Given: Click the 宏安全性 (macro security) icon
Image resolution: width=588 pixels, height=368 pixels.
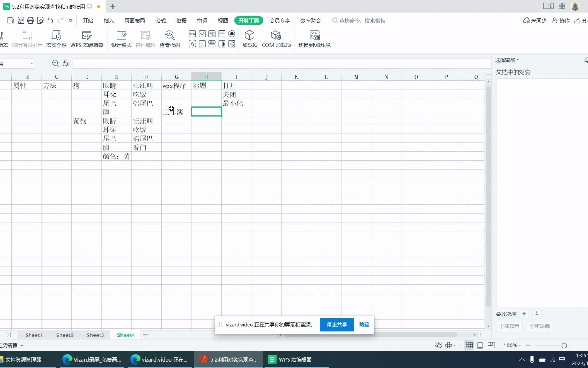Looking at the screenshot, I should 57,38.
